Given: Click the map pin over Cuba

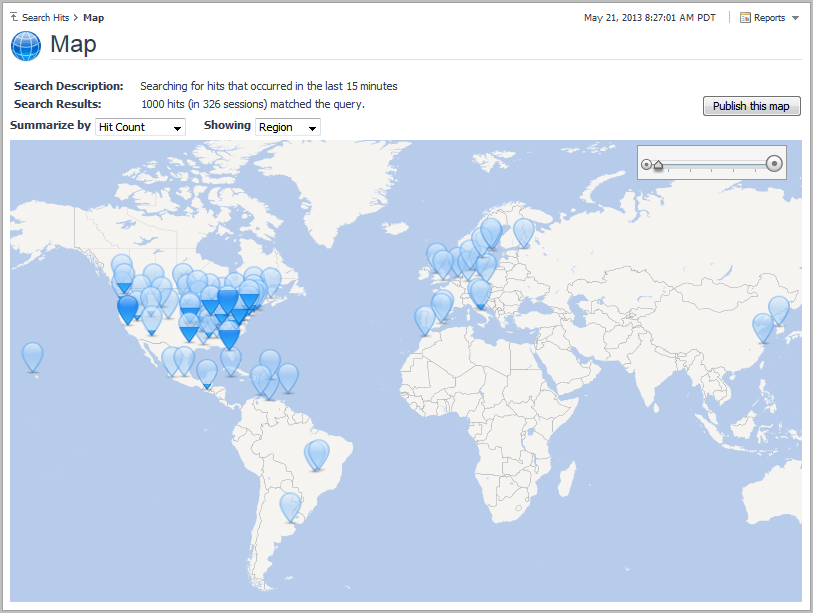Looking at the screenshot, I should click(231, 361).
